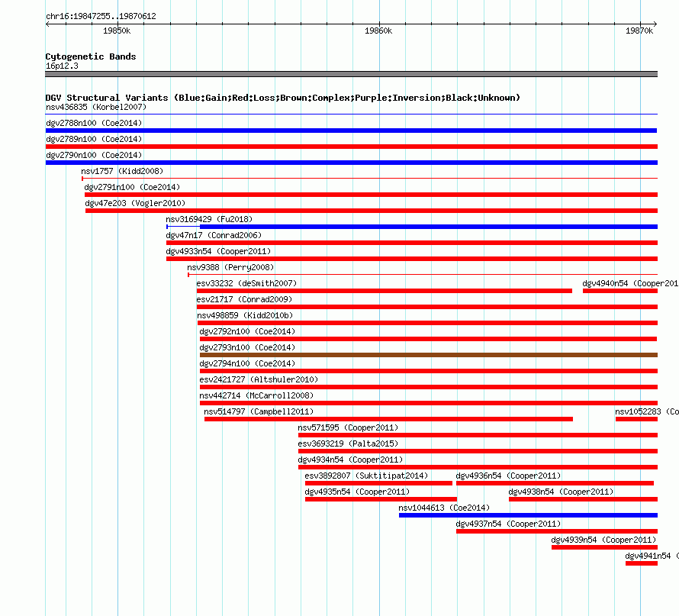Click the nsv1052283 variant label
The image size is (679, 616).
click(647, 411)
